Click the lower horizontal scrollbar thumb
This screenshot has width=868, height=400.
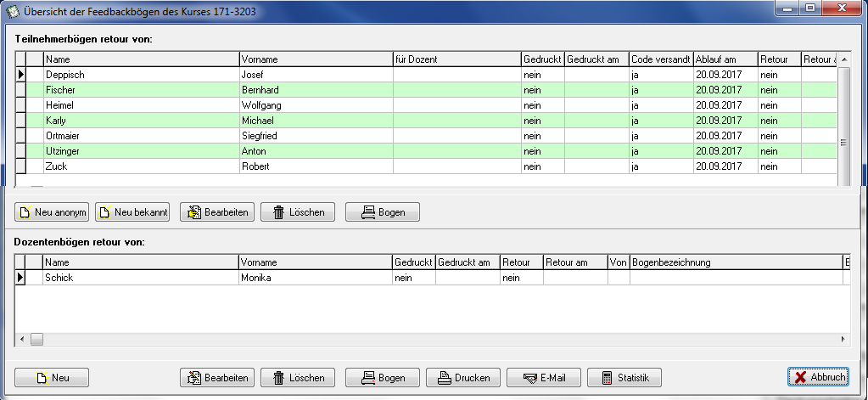pos(36,339)
